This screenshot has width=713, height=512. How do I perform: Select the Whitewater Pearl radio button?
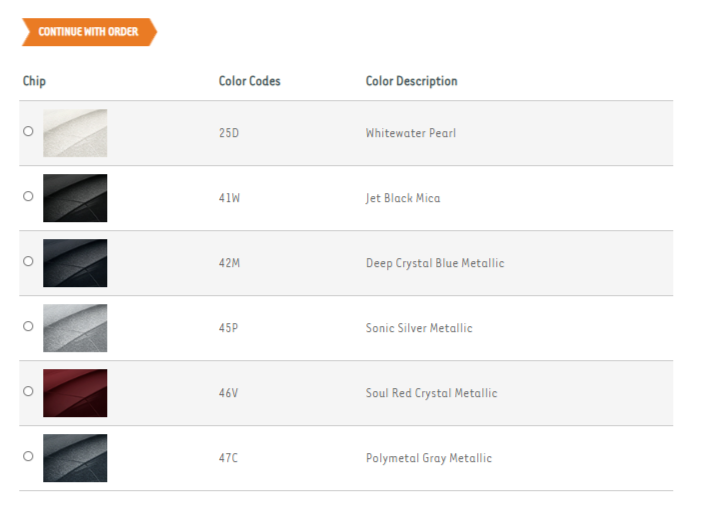(x=28, y=131)
